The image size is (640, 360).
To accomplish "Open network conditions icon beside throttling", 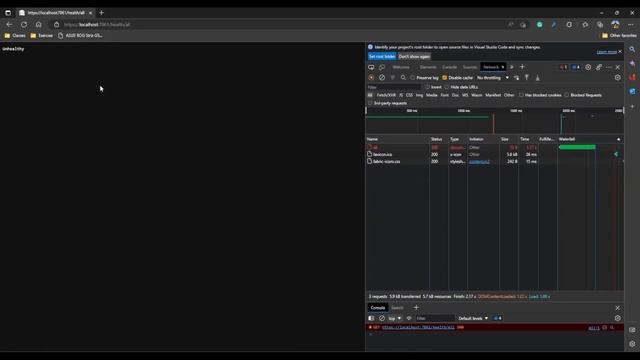I will pos(516,78).
